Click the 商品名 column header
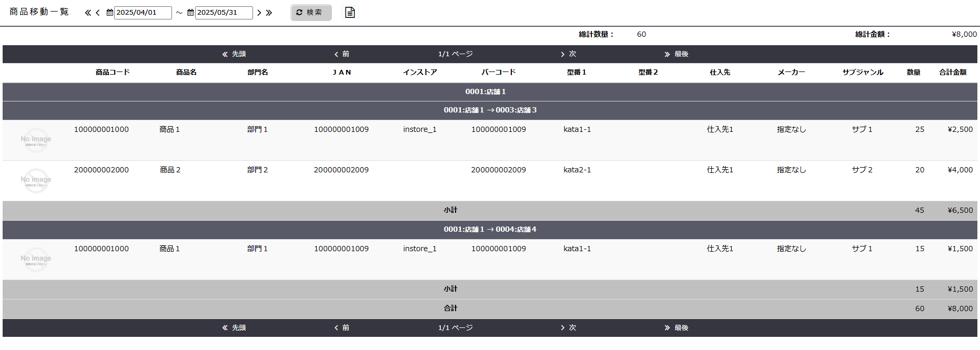The image size is (980, 350). 186,73
